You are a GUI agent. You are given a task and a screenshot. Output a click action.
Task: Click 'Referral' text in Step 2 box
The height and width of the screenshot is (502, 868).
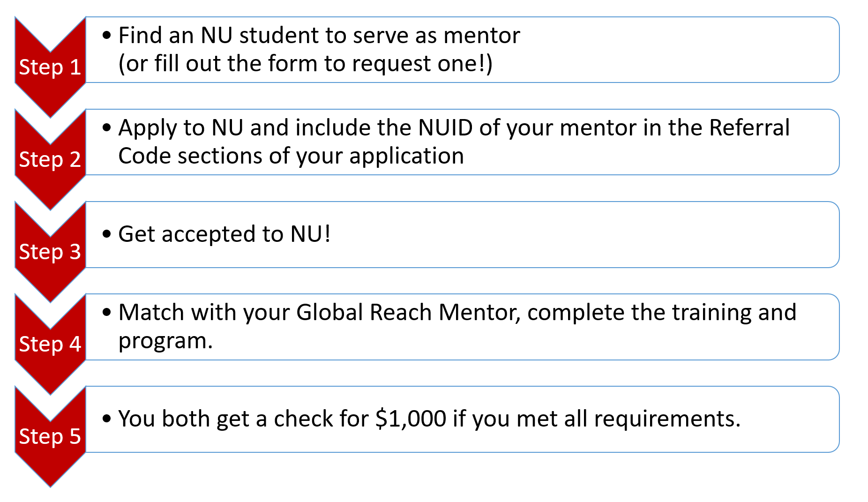coord(749,128)
